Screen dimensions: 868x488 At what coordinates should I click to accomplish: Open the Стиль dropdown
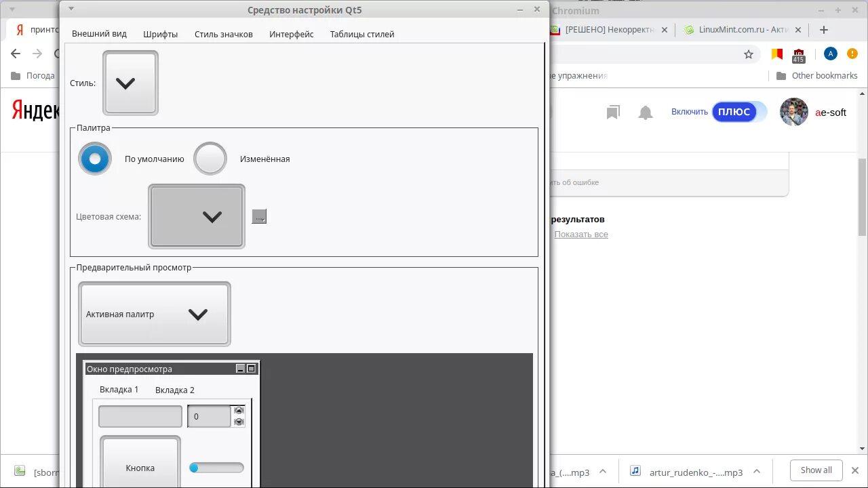click(130, 83)
